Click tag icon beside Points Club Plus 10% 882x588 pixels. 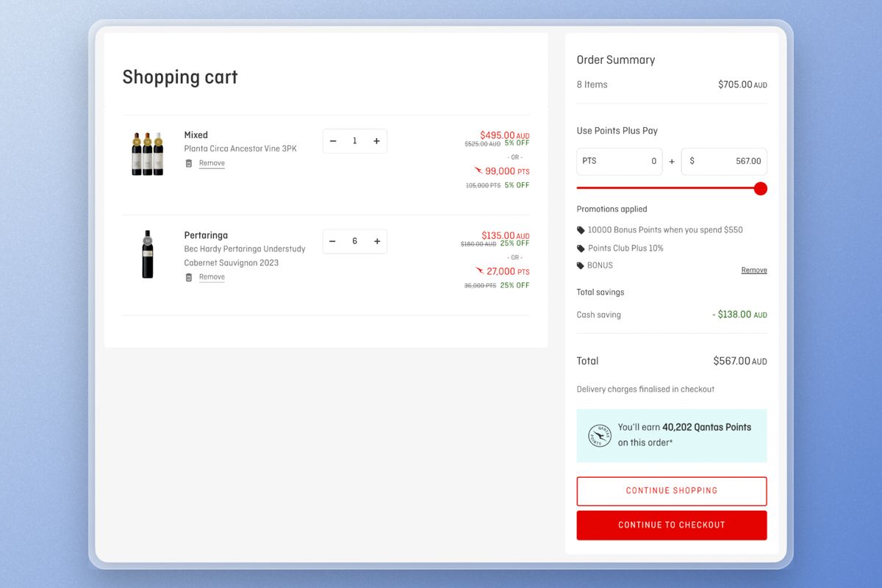click(x=581, y=248)
